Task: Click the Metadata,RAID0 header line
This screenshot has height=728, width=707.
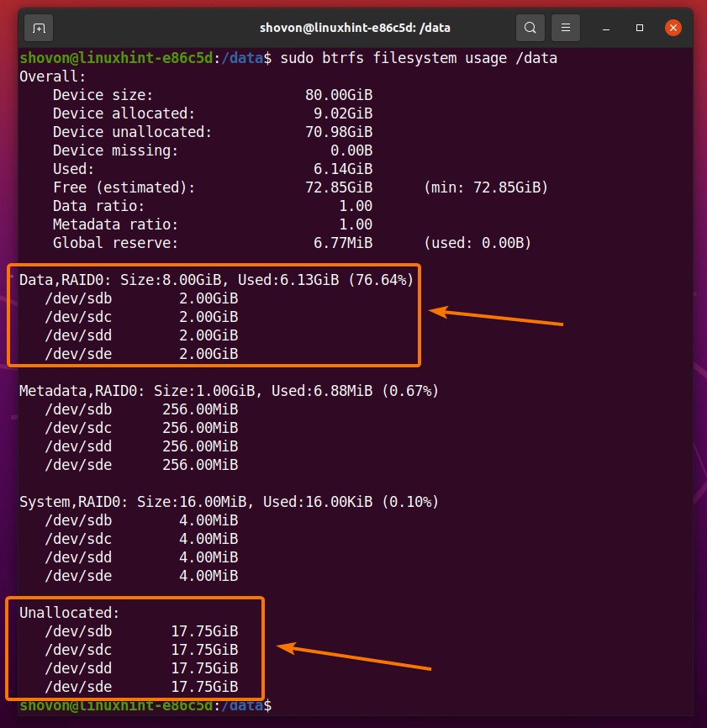Action: point(229,391)
